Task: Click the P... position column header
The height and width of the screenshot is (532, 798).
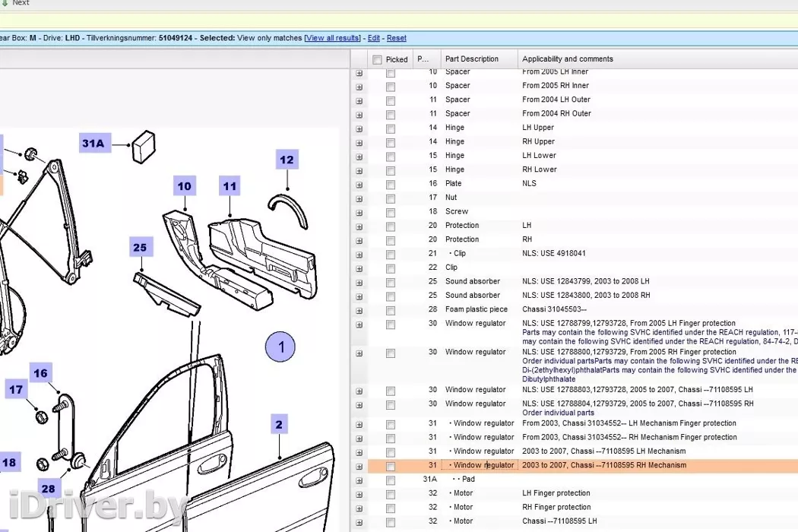Action: click(426, 59)
